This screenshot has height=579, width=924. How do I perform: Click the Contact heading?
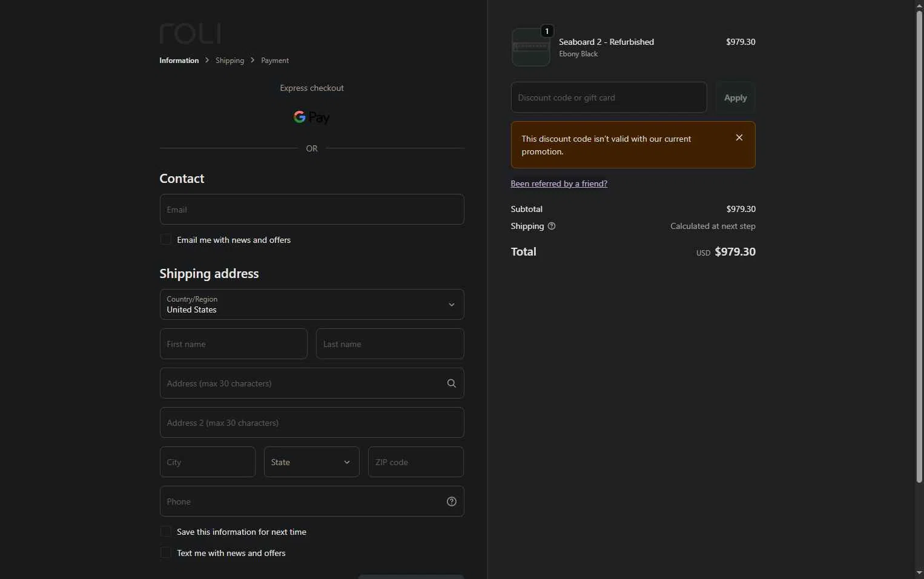click(x=182, y=179)
